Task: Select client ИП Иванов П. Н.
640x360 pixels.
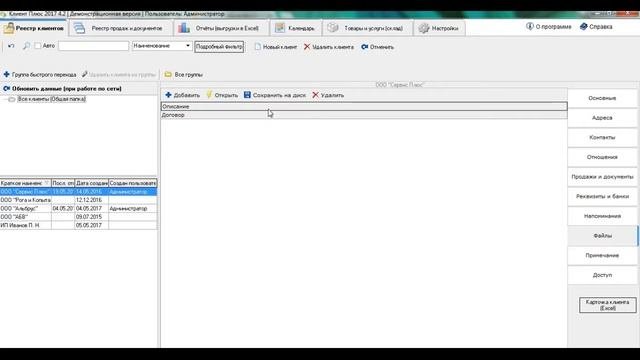Action: pyautogui.click(x=25, y=225)
